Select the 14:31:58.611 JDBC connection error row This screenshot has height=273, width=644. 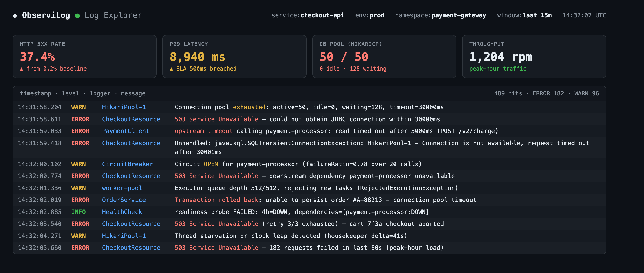pyautogui.click(x=309, y=119)
